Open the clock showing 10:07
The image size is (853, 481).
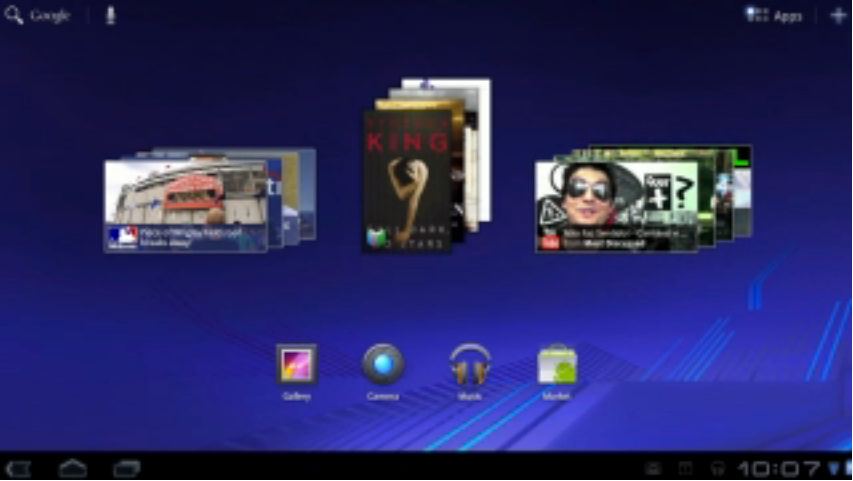point(779,468)
